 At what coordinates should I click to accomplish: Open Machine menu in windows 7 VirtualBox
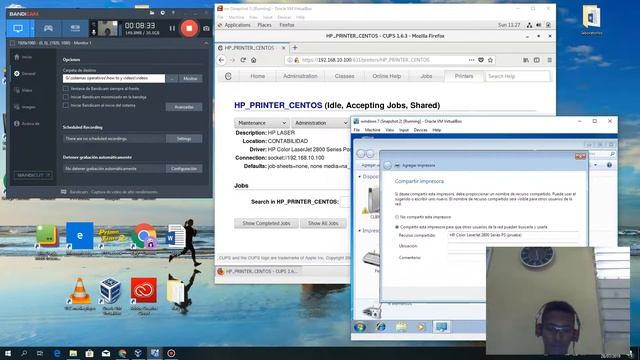[372, 130]
